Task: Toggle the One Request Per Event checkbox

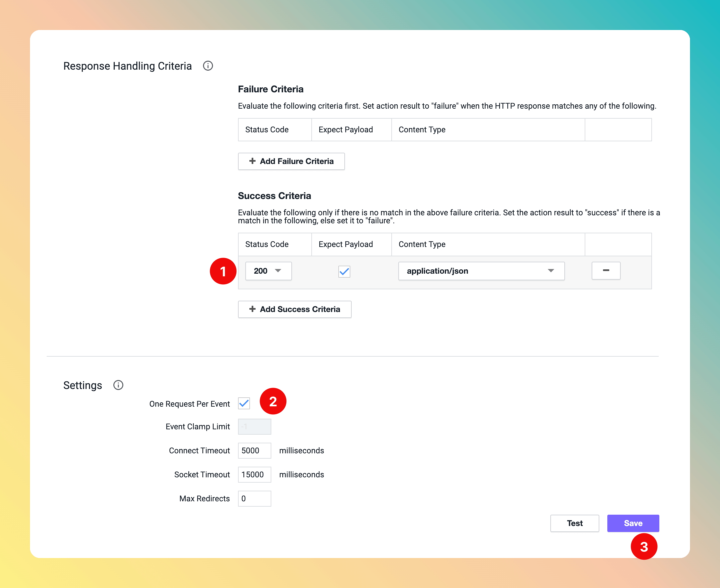Action: (x=244, y=403)
